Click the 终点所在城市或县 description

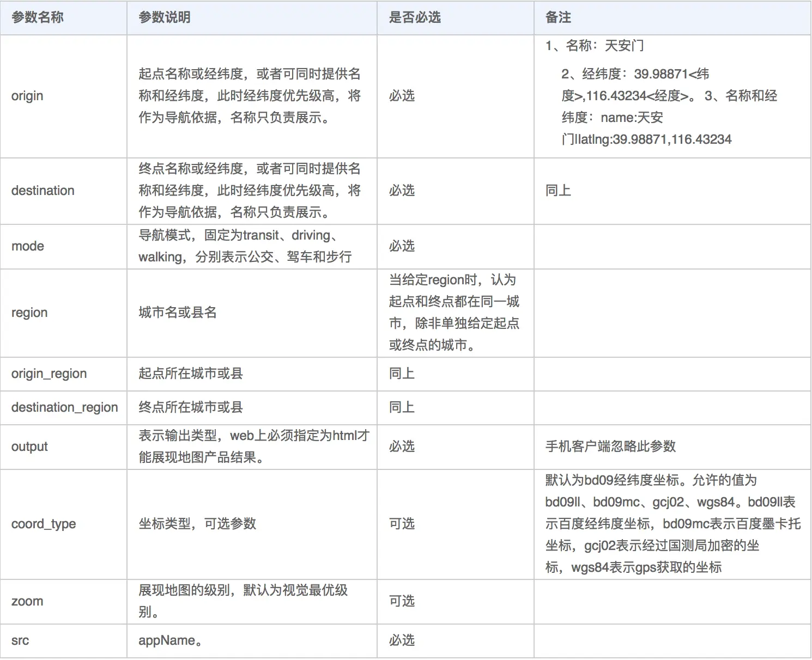coord(191,407)
